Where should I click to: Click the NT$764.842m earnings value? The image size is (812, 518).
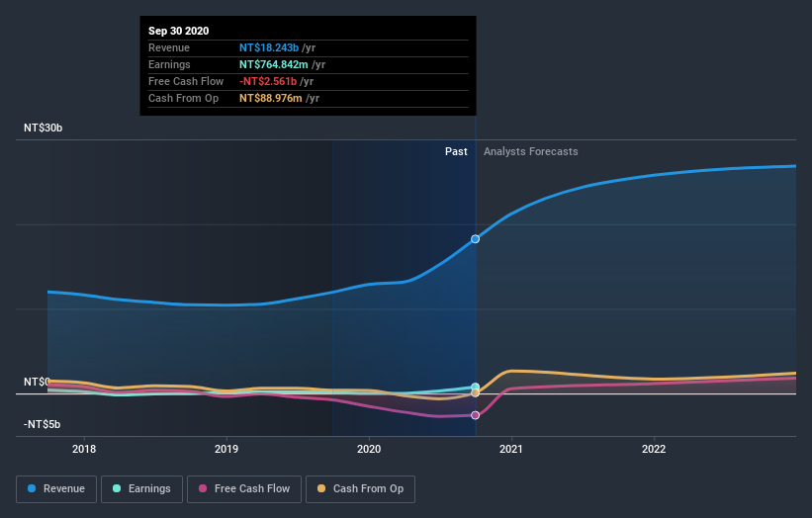(x=273, y=64)
